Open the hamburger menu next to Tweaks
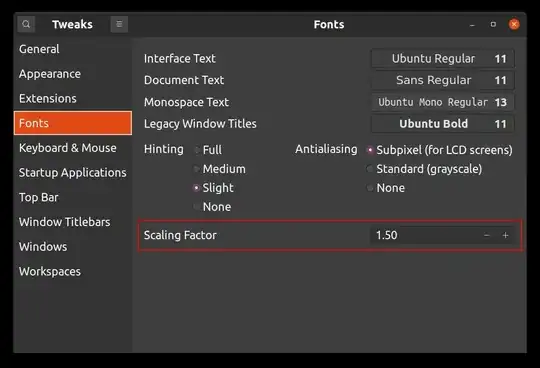This screenshot has width=540, height=368. (x=119, y=24)
